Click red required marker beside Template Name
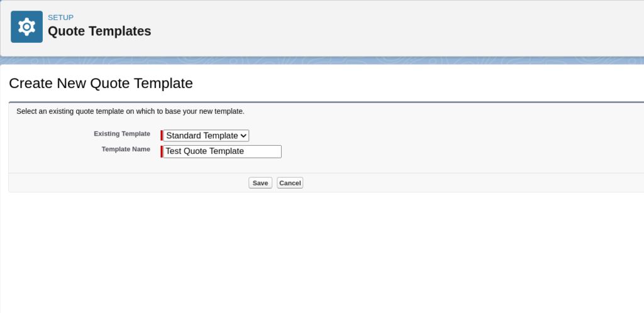The width and height of the screenshot is (644, 313). pyautogui.click(x=162, y=151)
